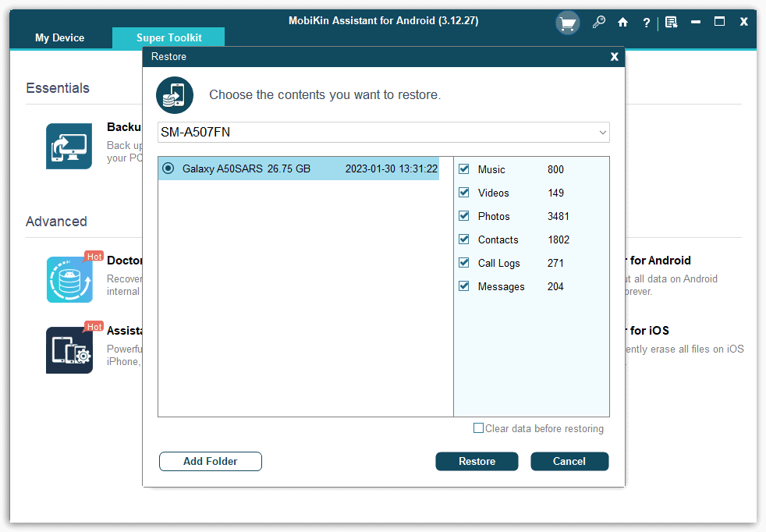
Task: Switch to the My Device tab
Action: (x=59, y=37)
